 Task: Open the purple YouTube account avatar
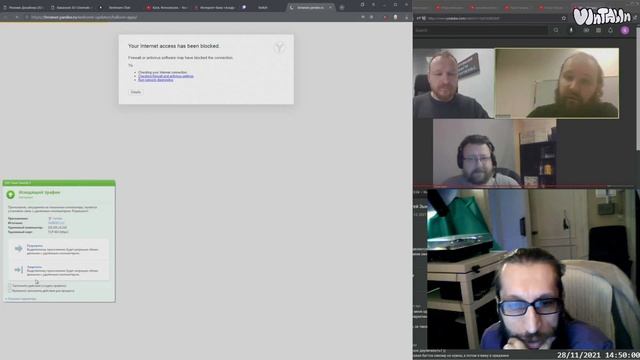(x=625, y=30)
